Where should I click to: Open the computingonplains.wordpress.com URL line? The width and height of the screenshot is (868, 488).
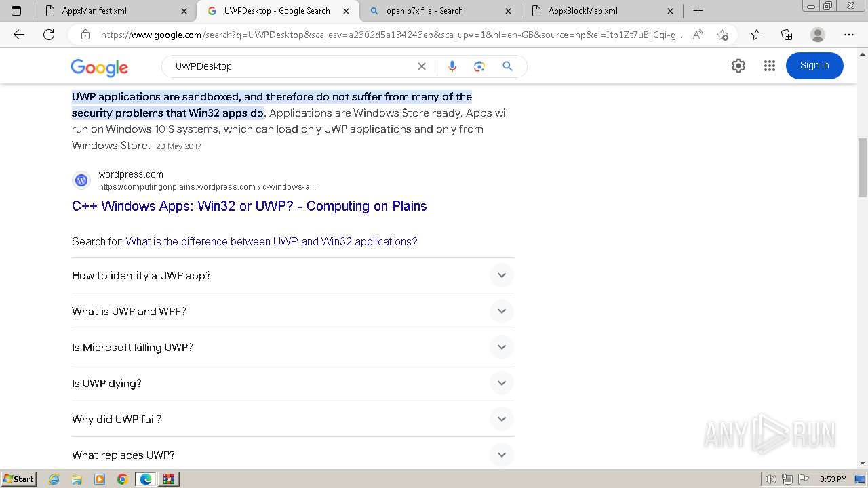(x=208, y=187)
